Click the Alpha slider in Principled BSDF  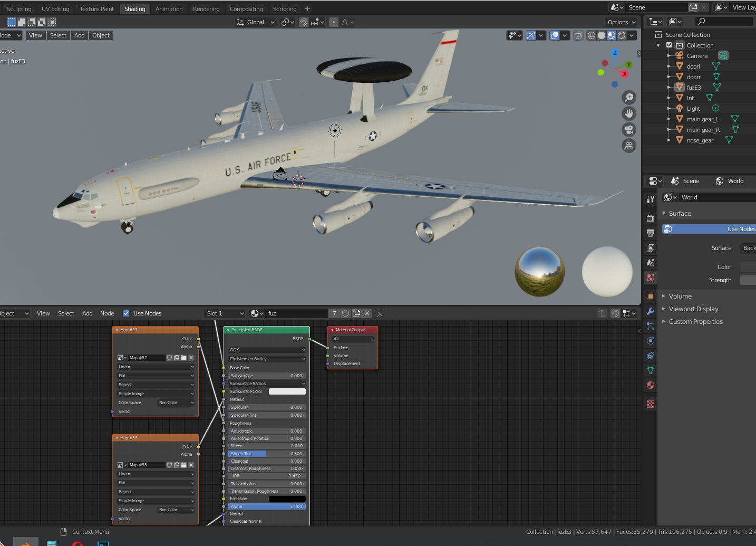click(267, 506)
